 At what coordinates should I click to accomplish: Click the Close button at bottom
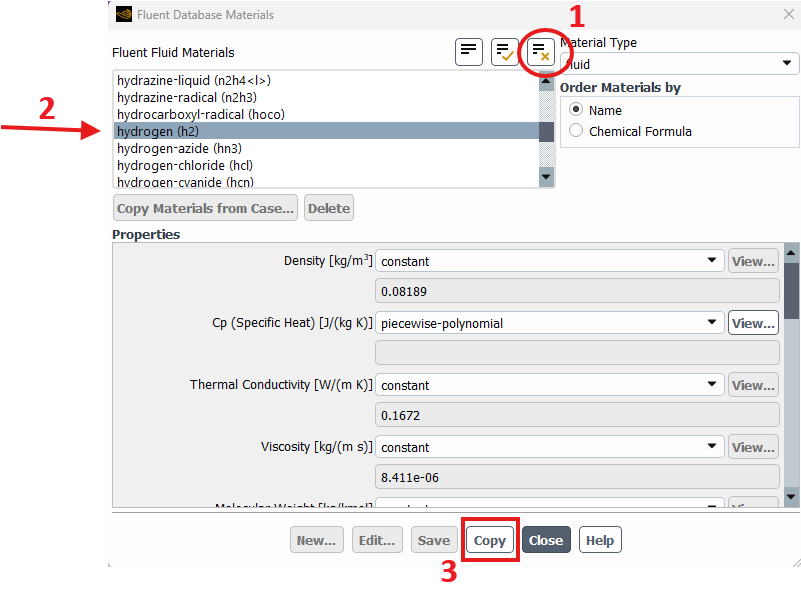(546, 540)
